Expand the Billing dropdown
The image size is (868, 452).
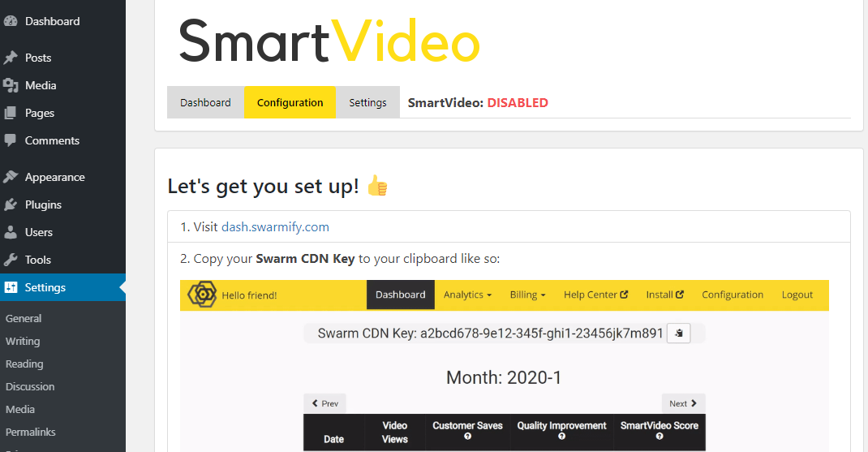point(527,295)
